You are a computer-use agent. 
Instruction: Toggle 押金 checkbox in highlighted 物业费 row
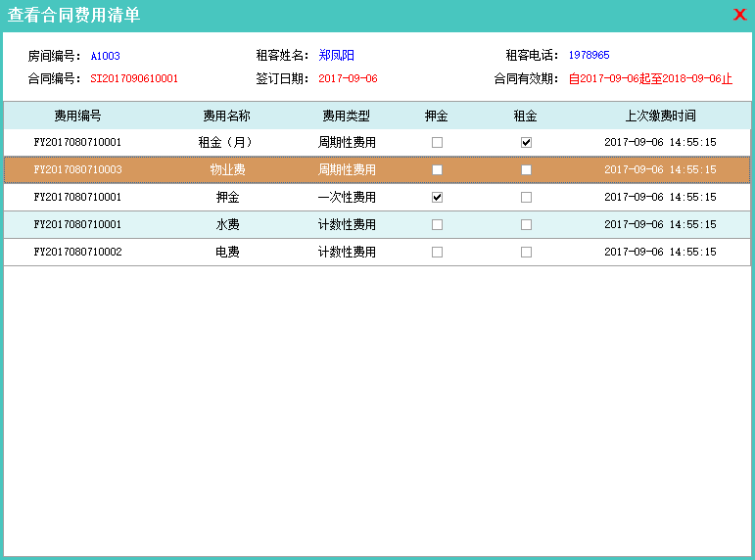click(437, 169)
